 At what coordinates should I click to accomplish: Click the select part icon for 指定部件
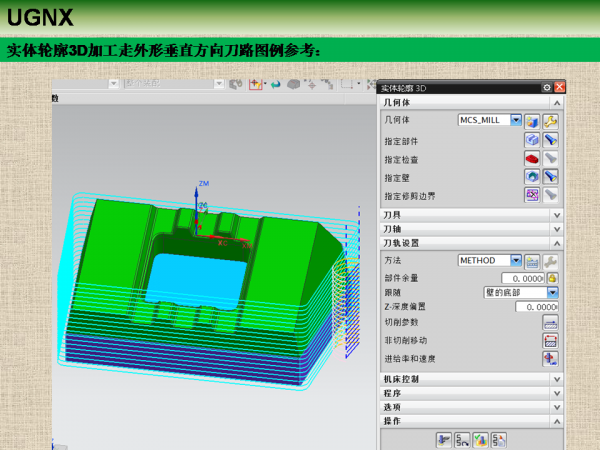coord(532,140)
